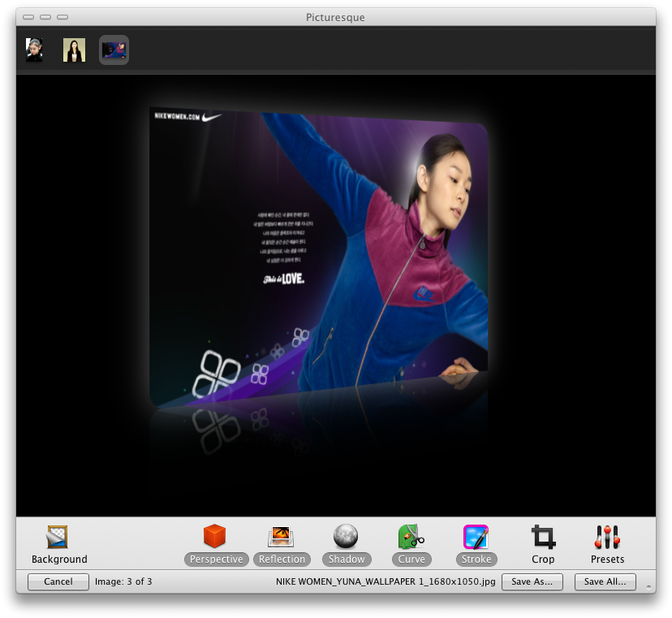
Task: Click the Presets label text
Action: pyautogui.click(x=607, y=560)
